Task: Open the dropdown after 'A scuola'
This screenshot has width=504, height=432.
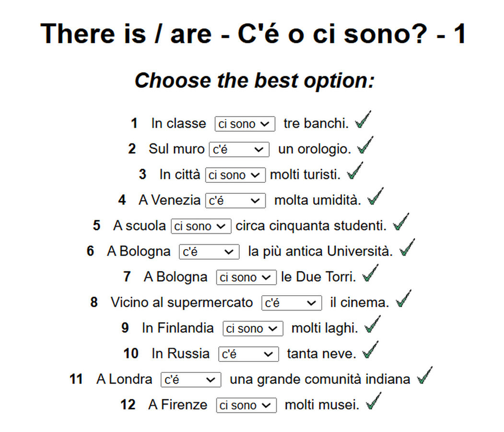Action: [x=201, y=226]
